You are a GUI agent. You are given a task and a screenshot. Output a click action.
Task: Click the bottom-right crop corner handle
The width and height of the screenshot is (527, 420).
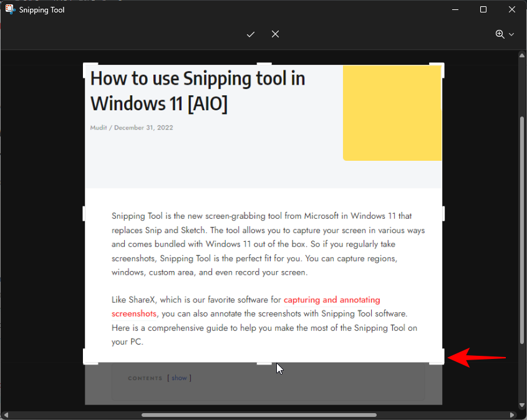coord(440,359)
